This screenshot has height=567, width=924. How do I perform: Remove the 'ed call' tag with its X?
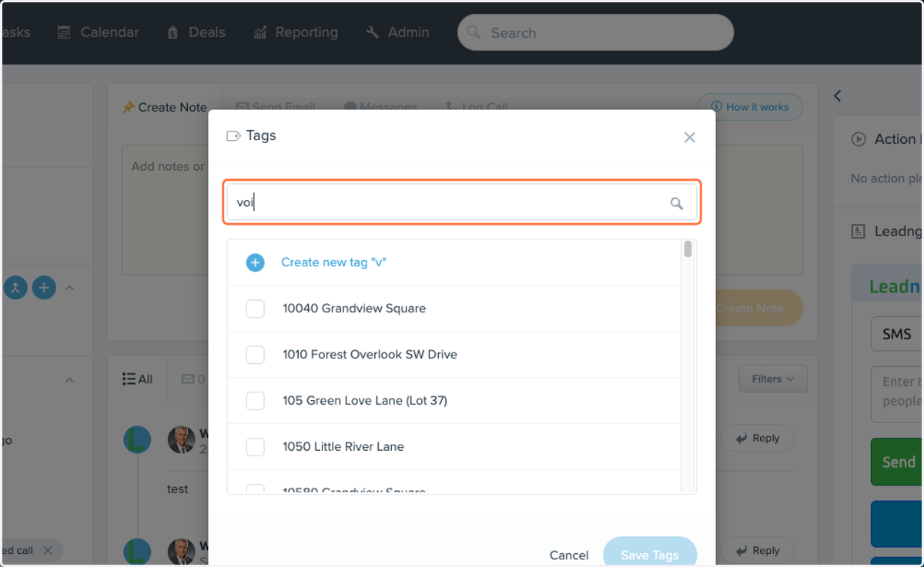pos(48,550)
